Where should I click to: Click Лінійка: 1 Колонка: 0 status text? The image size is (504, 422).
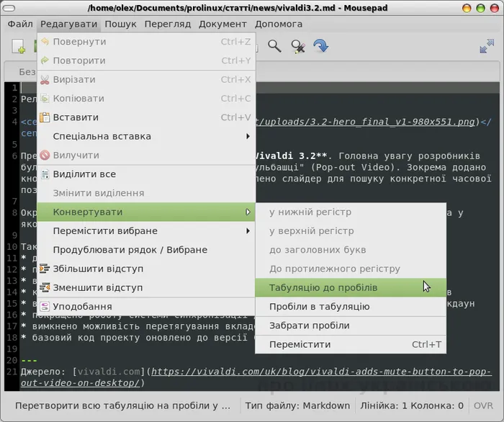[x=412, y=405]
